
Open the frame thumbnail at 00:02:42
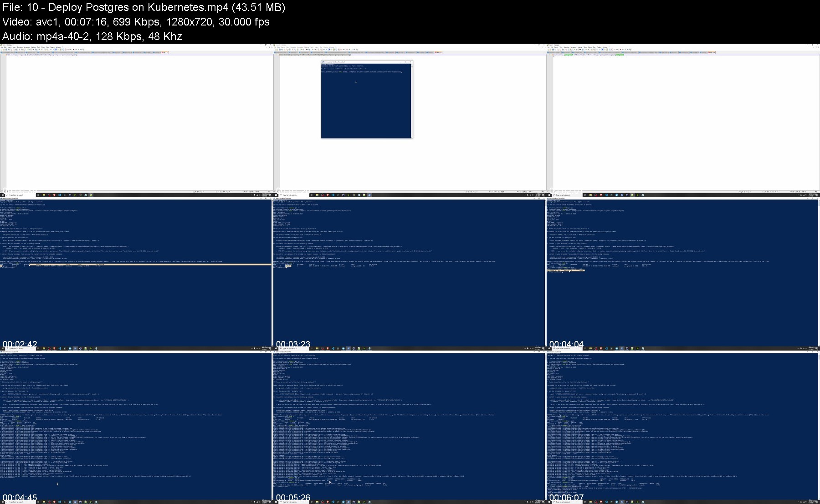point(136,274)
